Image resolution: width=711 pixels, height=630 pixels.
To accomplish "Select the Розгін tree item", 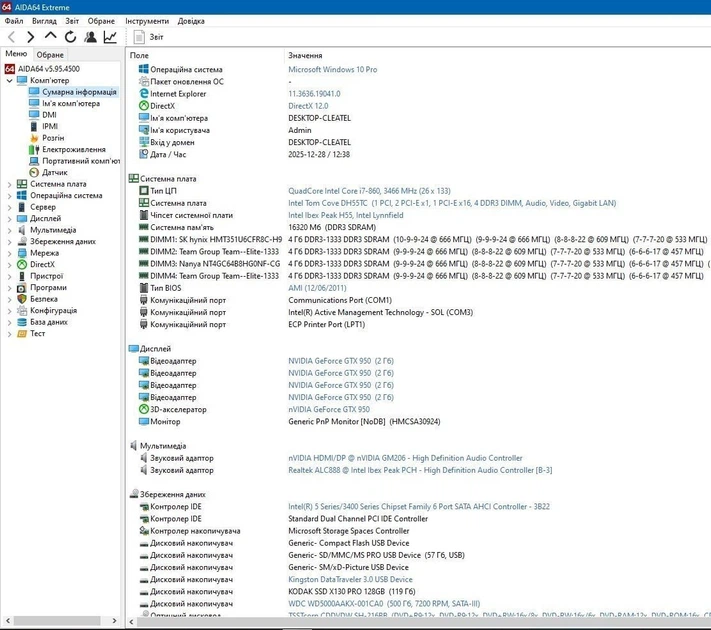I will click(x=53, y=138).
